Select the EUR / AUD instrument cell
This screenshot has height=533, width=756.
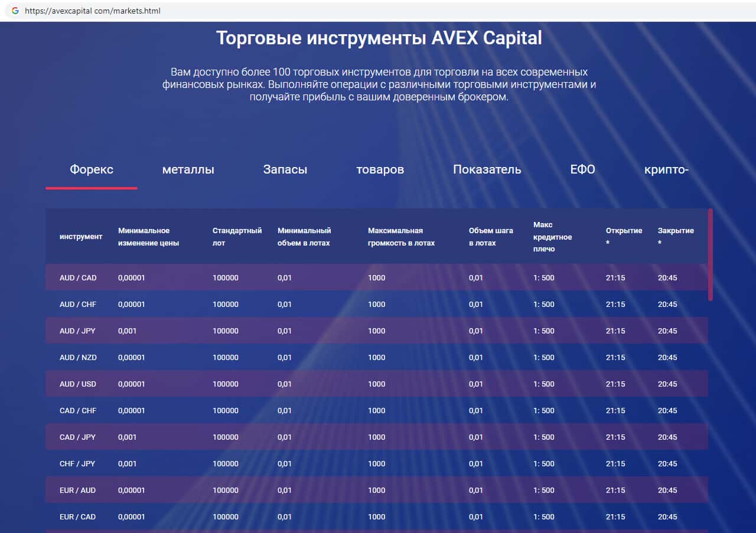tap(78, 490)
